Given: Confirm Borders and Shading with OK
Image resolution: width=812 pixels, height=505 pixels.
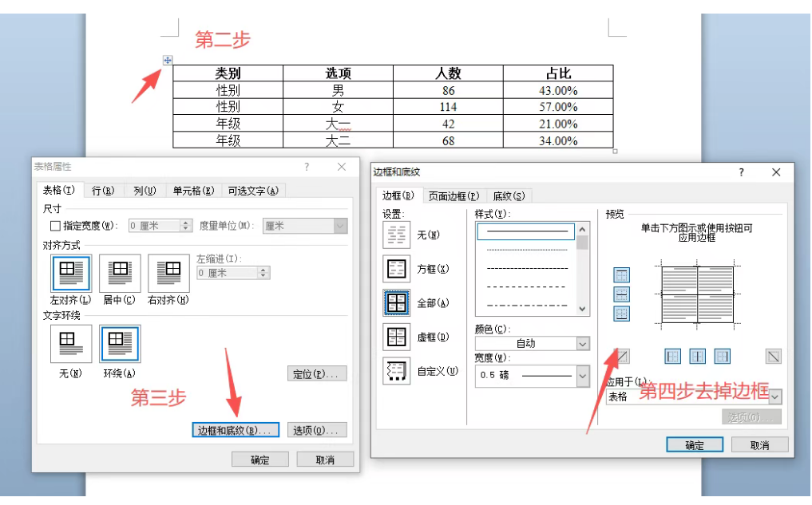Looking at the screenshot, I should [695, 445].
